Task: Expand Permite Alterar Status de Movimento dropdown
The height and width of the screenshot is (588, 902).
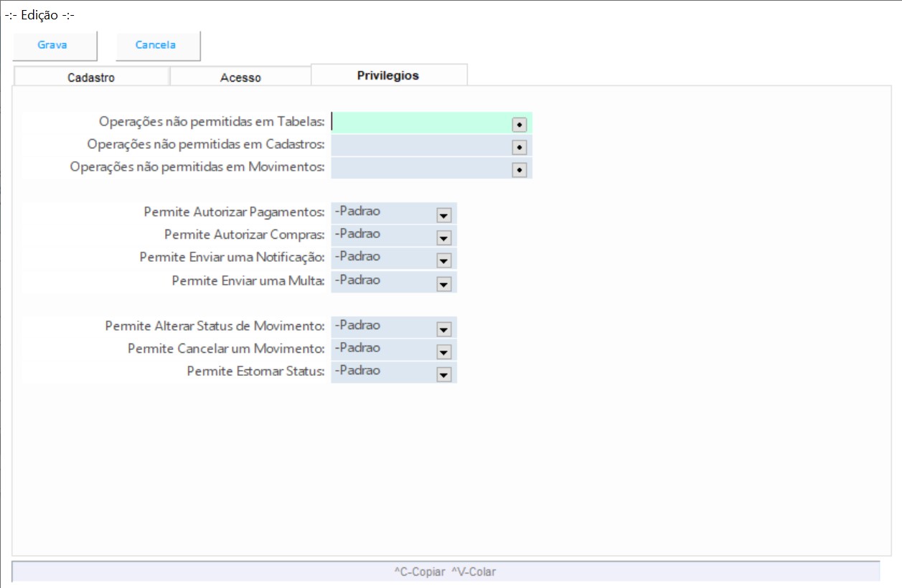Action: click(x=443, y=329)
